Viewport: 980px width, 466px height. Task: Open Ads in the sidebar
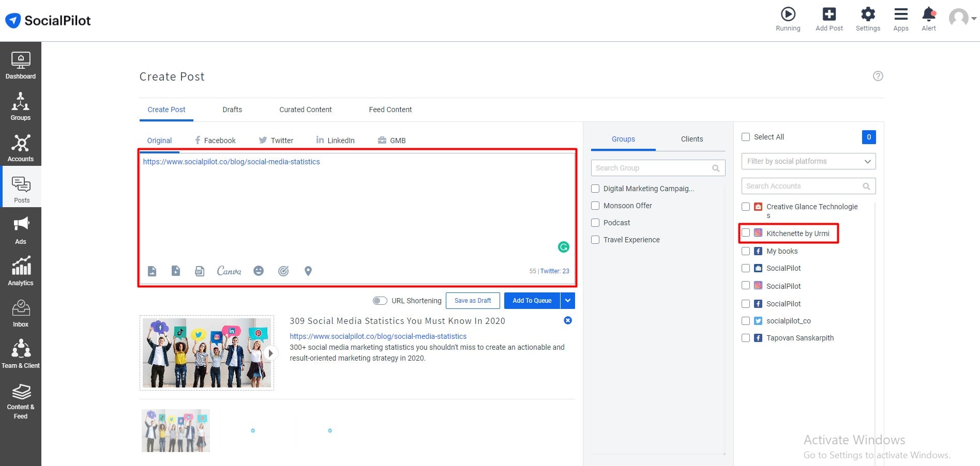pyautogui.click(x=21, y=231)
